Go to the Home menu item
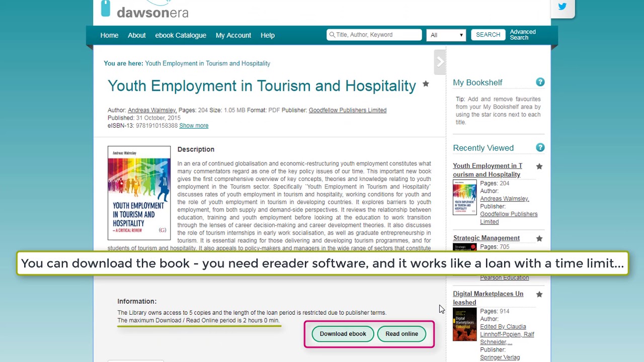Screen dimensions: 644x362 pyautogui.click(x=109, y=35)
